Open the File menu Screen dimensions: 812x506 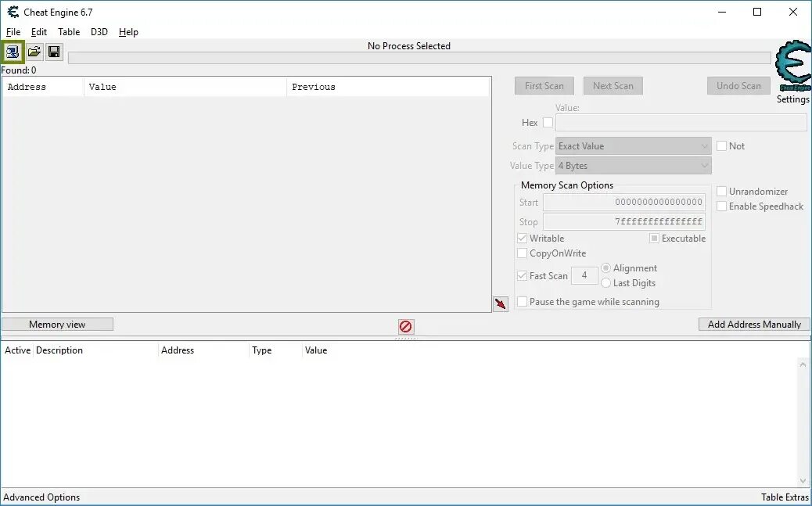(13, 32)
